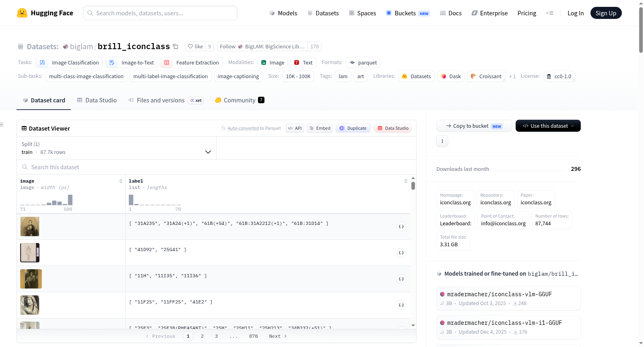Expand the cell for the "31A235" row

(x=401, y=226)
